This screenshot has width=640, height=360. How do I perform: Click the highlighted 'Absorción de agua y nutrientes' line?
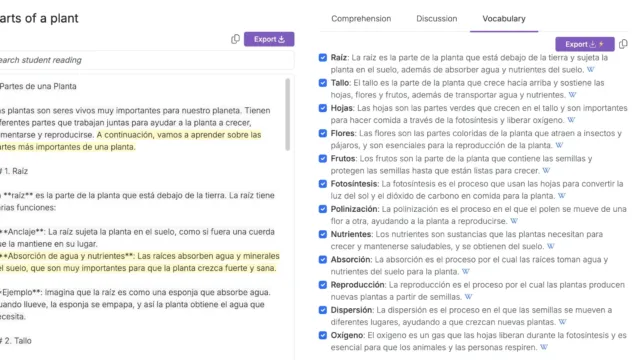(x=140, y=262)
